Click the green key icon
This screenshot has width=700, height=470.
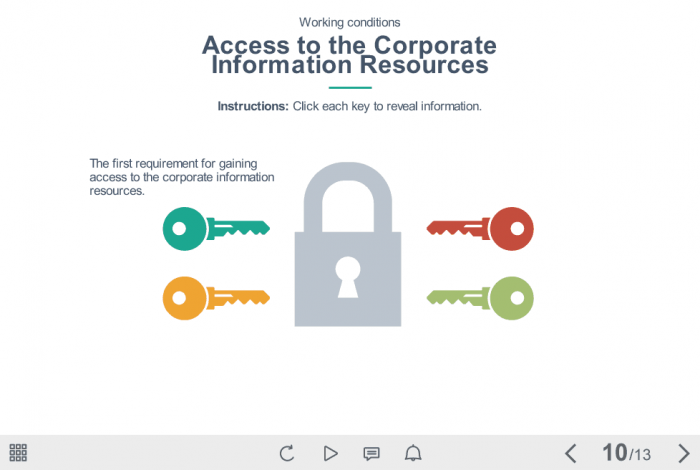pos(481,297)
